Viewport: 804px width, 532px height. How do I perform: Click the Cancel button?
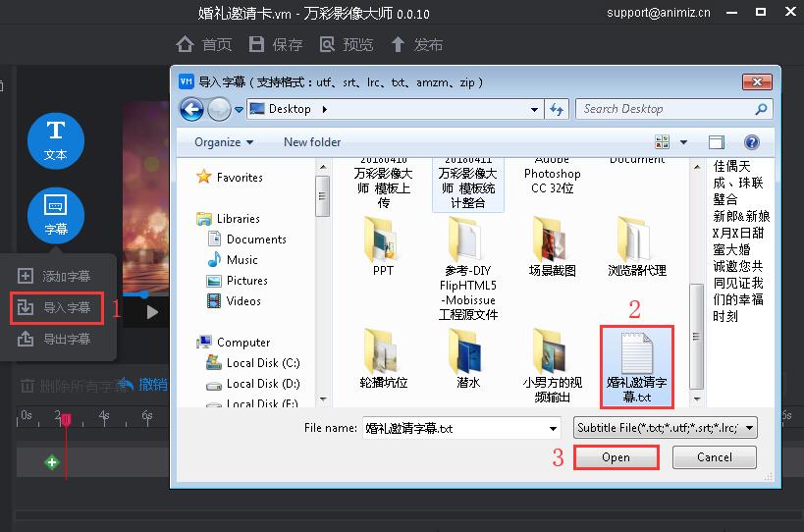(x=715, y=457)
